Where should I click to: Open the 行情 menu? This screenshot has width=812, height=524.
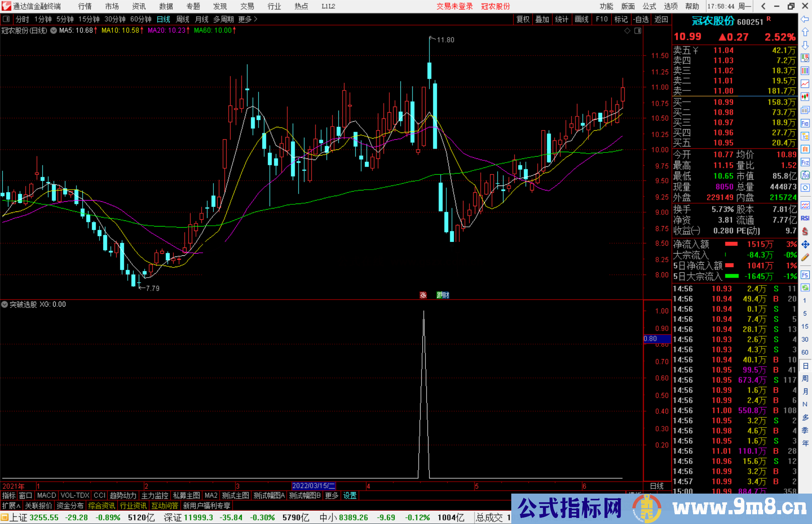85,6
